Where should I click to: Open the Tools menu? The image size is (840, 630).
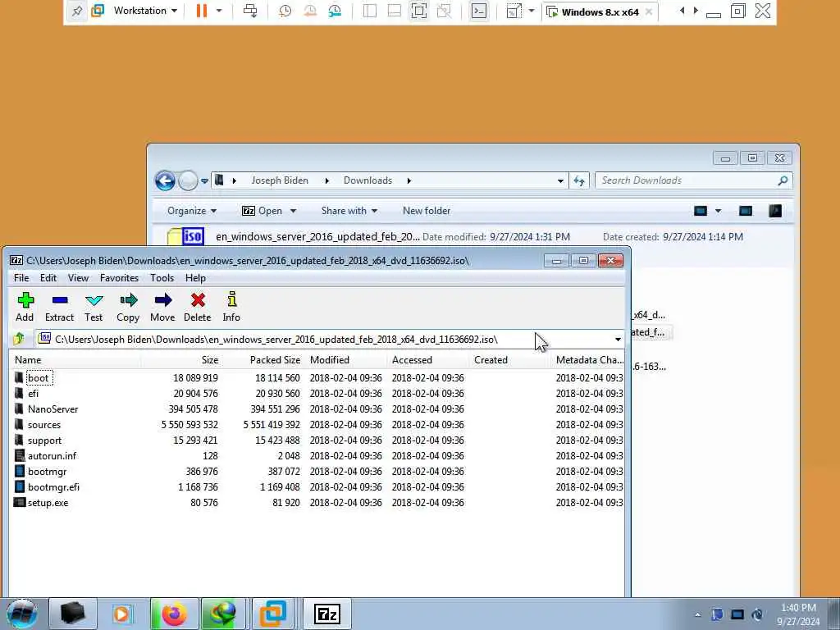(x=162, y=278)
